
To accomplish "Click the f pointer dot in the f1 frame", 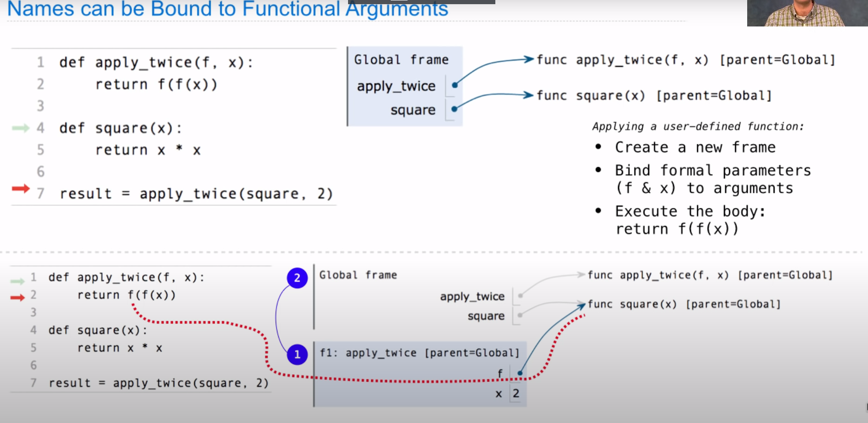I will (520, 373).
